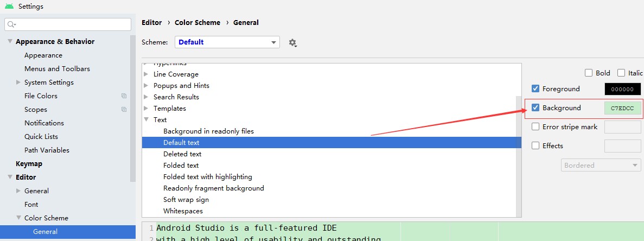
Task: Click the Android Studio logo icon
Action: [9, 6]
